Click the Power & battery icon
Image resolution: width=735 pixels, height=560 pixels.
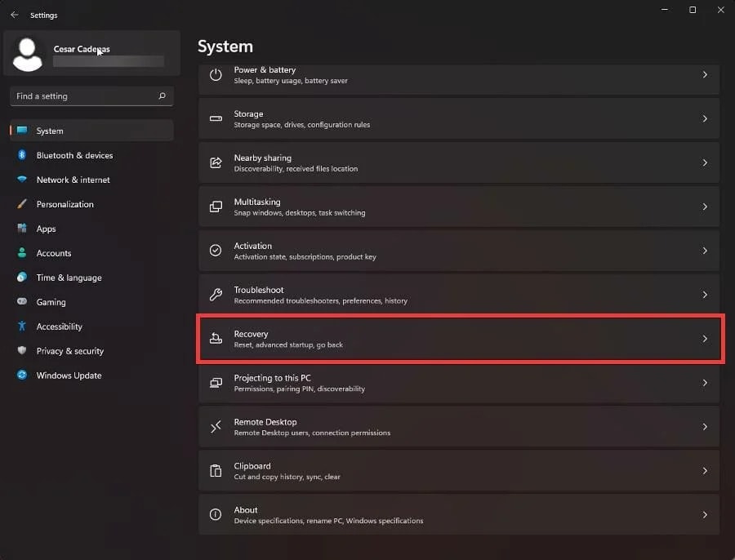point(216,75)
